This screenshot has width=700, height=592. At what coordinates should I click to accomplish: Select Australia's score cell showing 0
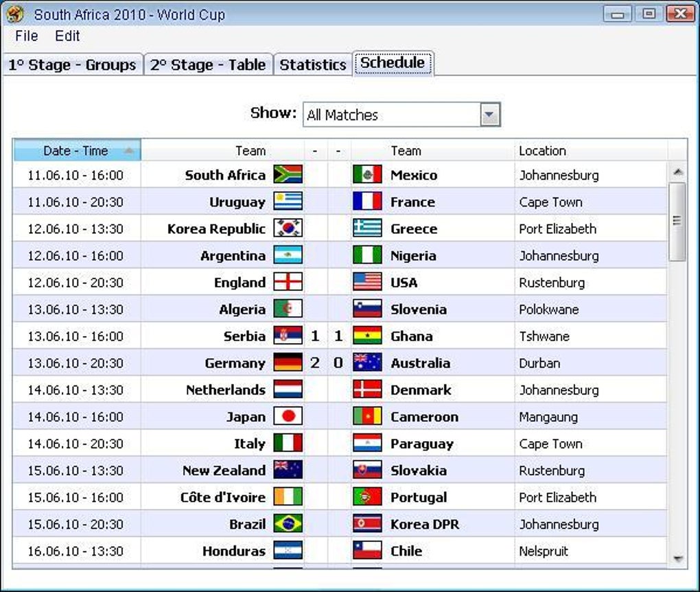pyautogui.click(x=338, y=362)
